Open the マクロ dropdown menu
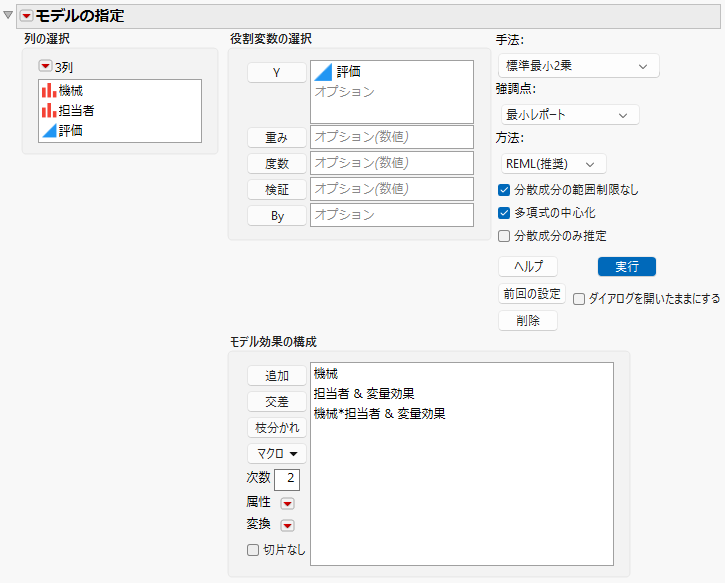Screen dimensions: 725x583 click(x=276, y=454)
